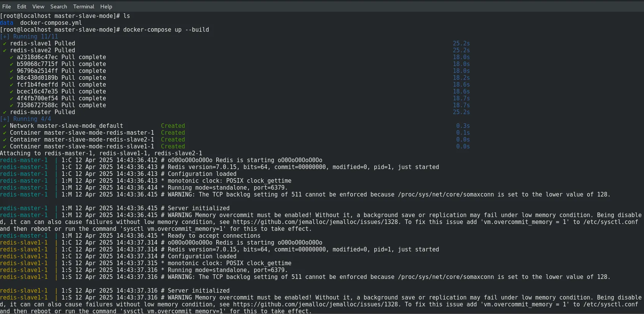644x314 pixels.
Task: Click the '73586727588c Pull complete' line
Action: click(58, 105)
